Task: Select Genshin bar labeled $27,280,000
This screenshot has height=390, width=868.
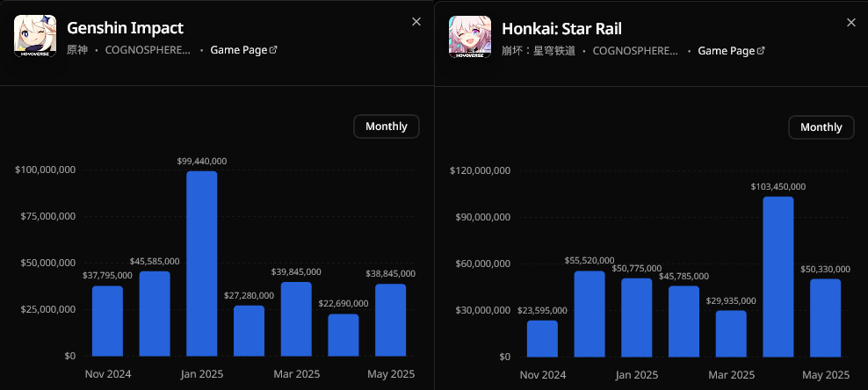Action: tap(250, 331)
